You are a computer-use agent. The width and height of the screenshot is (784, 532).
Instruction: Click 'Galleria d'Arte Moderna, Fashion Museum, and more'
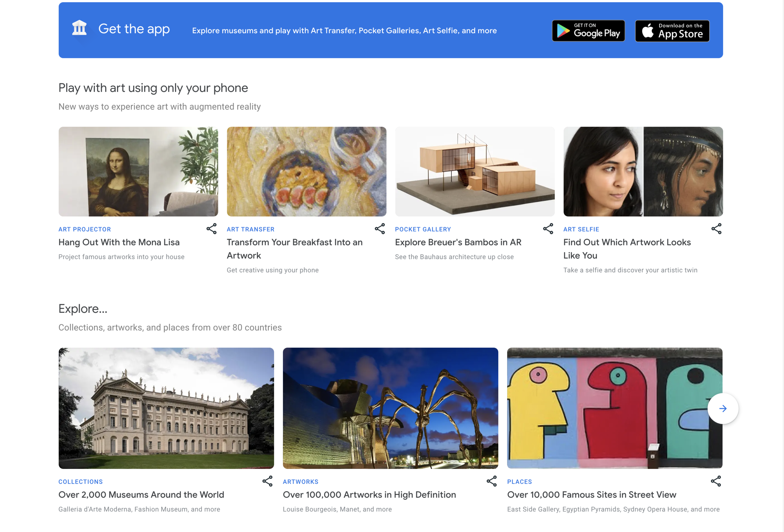pos(139,509)
